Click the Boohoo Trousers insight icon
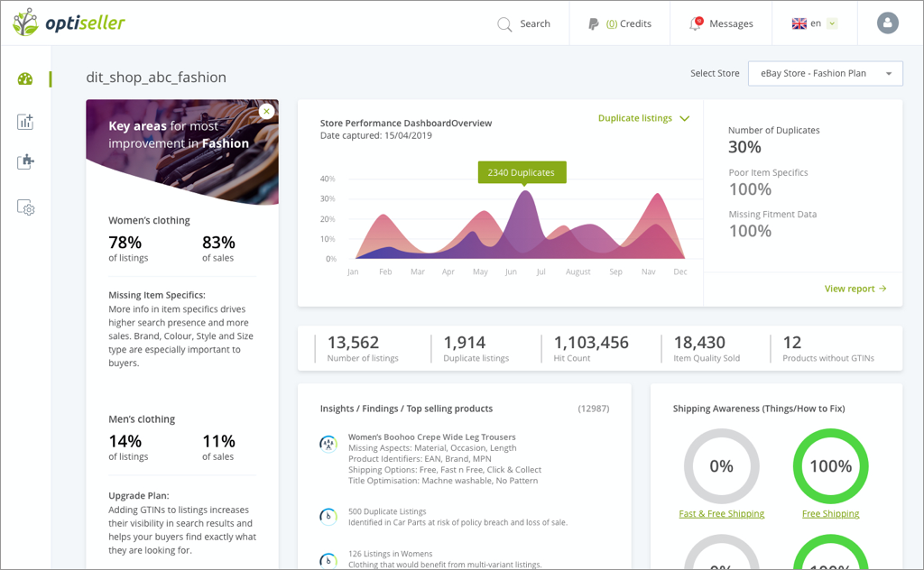924x570 pixels. point(328,444)
